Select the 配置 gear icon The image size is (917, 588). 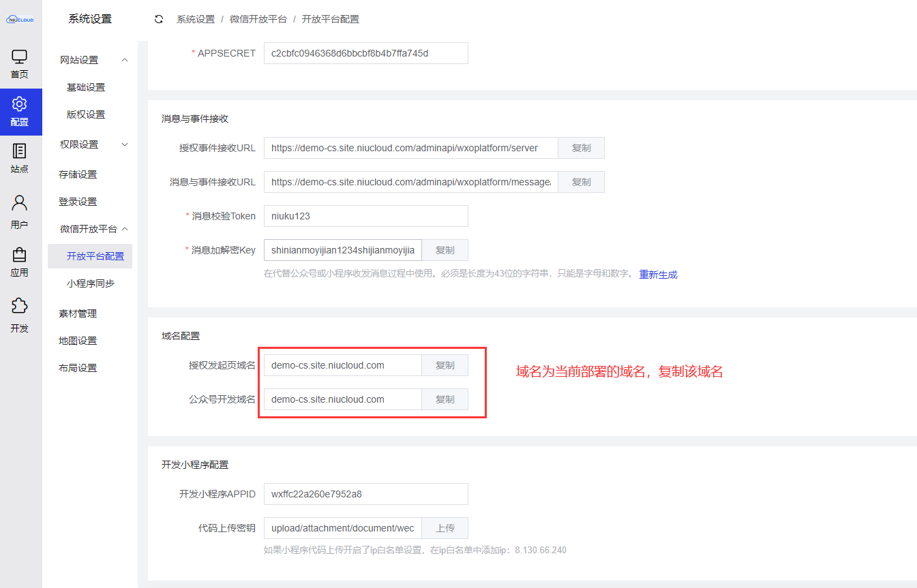click(x=20, y=112)
